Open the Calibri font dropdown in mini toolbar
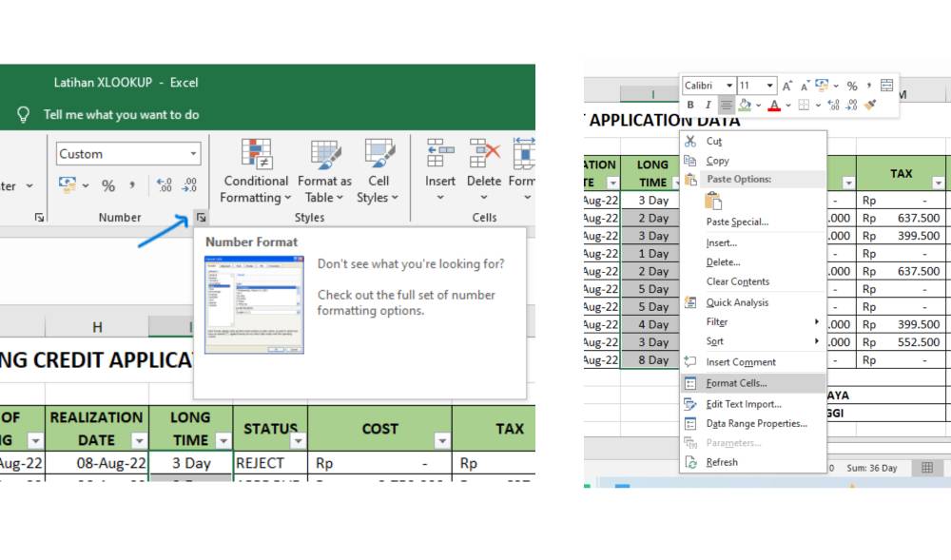 click(x=729, y=86)
